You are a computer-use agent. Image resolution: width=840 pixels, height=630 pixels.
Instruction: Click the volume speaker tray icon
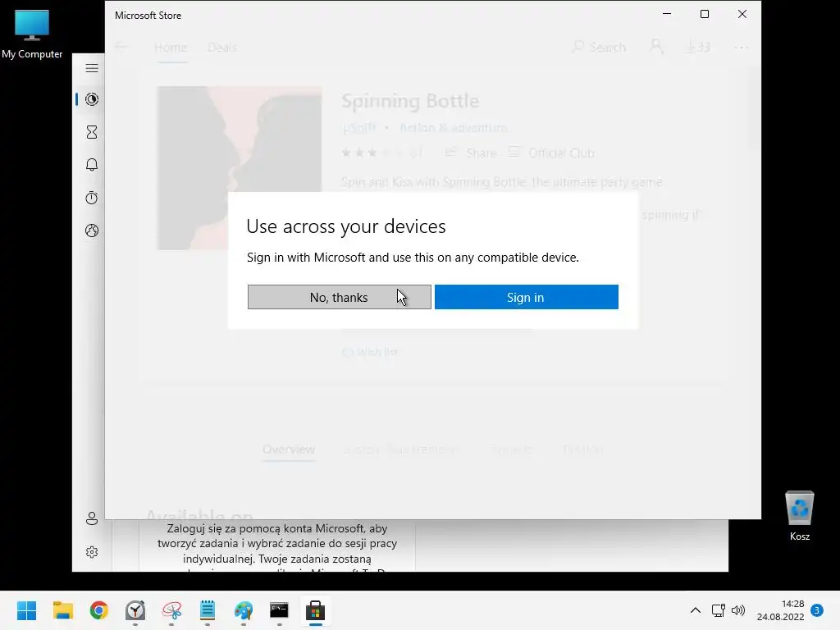[x=738, y=610]
